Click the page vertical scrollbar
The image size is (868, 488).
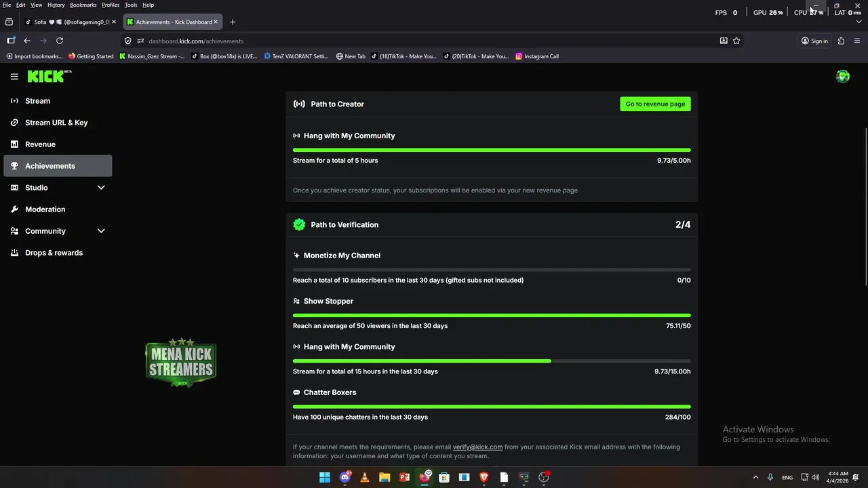[x=865, y=207]
